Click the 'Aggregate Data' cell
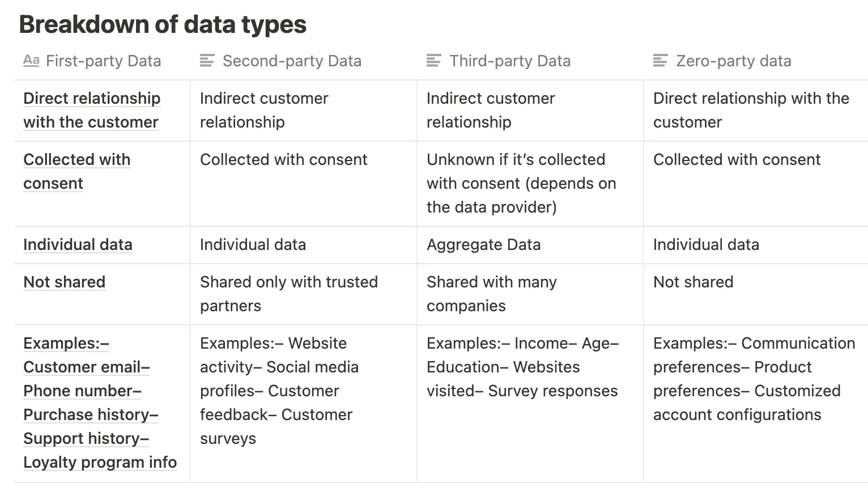 (530, 245)
